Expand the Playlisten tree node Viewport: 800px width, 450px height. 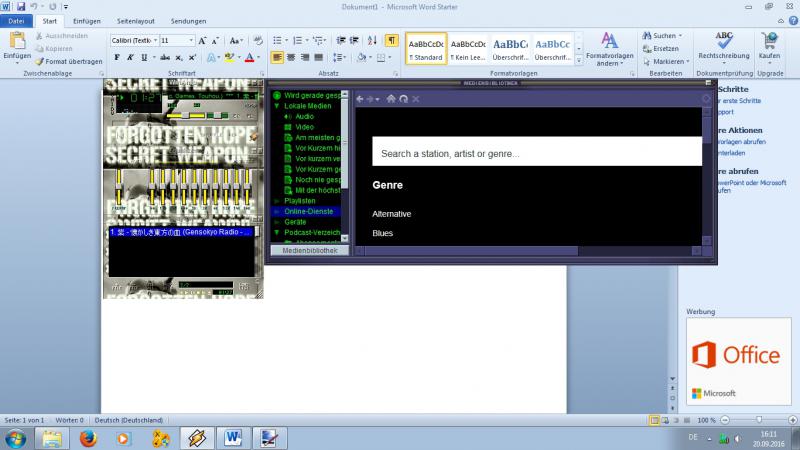(277, 201)
